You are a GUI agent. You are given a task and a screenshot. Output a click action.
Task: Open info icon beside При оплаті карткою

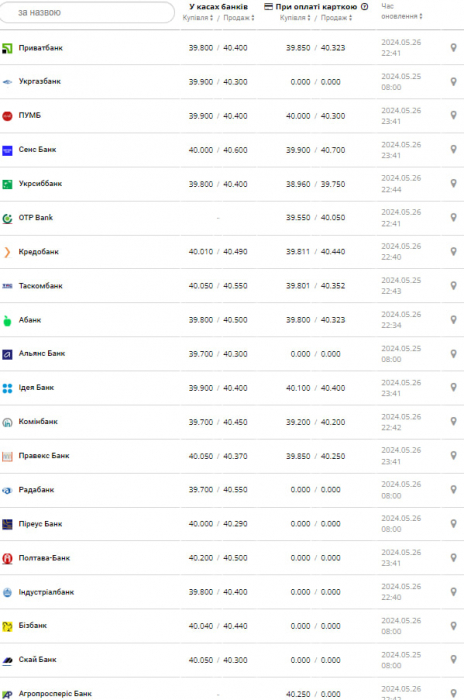coord(364,7)
